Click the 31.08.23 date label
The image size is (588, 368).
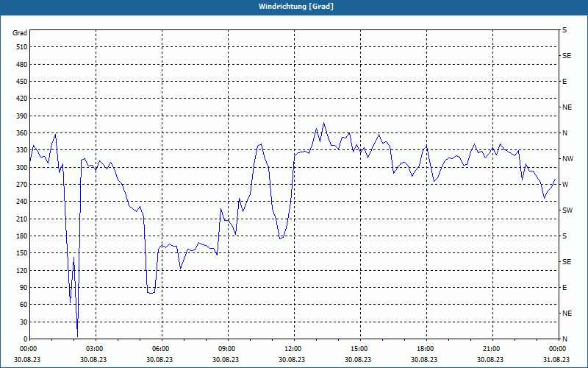point(556,359)
